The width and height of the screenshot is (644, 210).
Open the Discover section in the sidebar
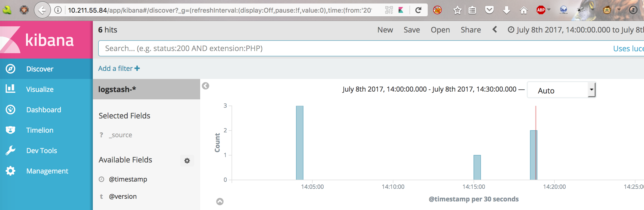pyautogui.click(x=46, y=69)
